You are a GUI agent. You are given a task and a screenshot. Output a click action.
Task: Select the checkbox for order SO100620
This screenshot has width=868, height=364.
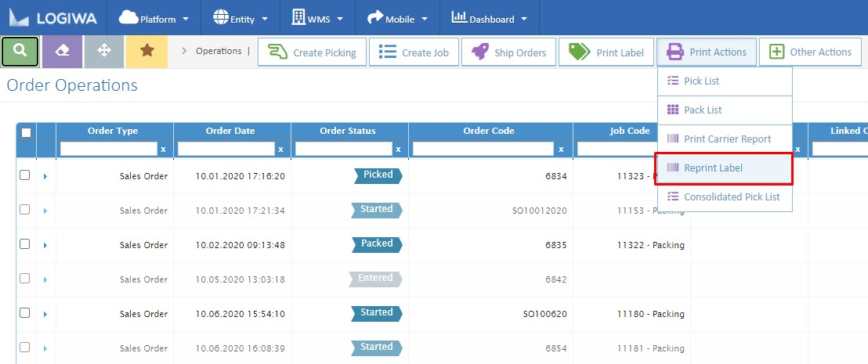pos(25,313)
